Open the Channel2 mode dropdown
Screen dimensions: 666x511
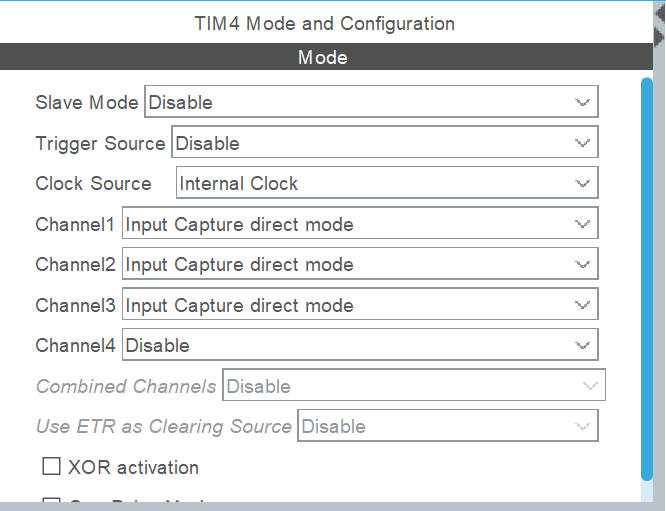point(360,264)
